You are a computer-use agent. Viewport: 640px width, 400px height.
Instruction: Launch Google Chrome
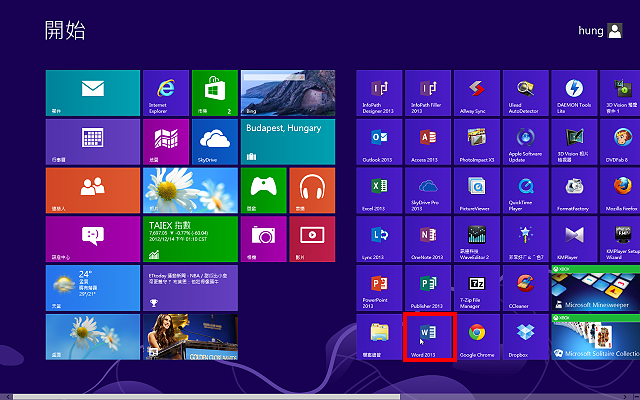tap(477, 337)
